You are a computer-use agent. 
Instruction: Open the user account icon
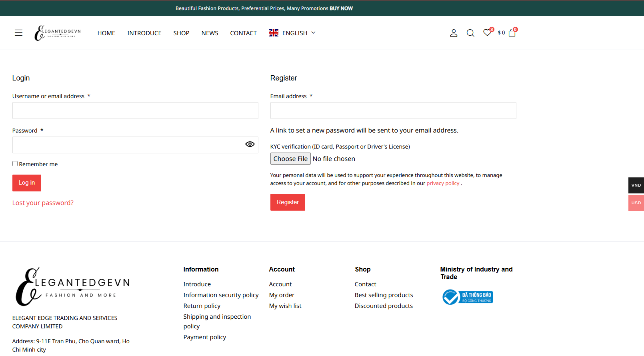454,33
